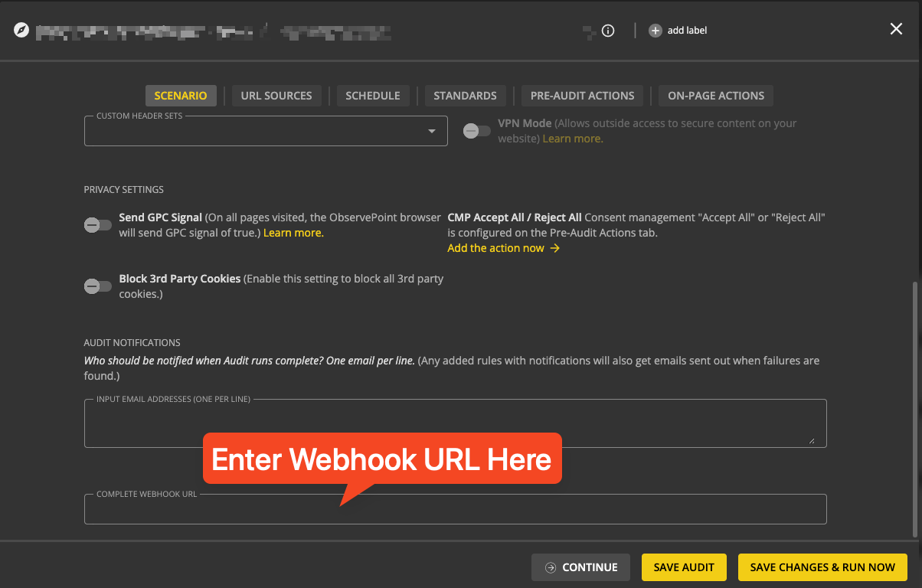Click the circular arrow icon inside Continue button
This screenshot has width=922, height=588.
(x=551, y=567)
